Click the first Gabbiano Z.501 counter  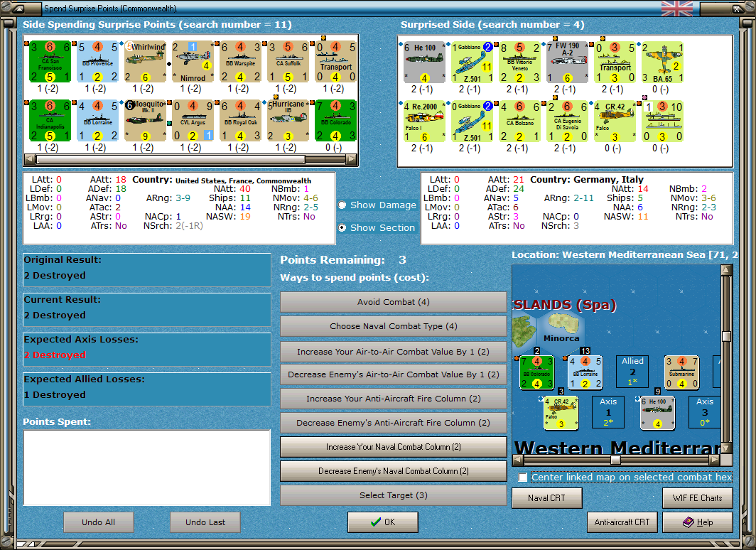coord(472,63)
